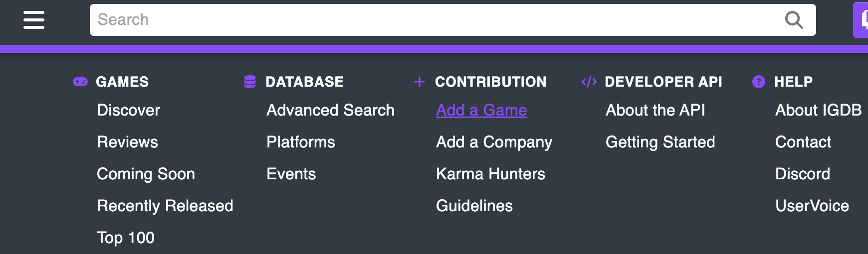Open the Top 100 games list
The height and width of the screenshot is (254, 868).
[126, 238]
